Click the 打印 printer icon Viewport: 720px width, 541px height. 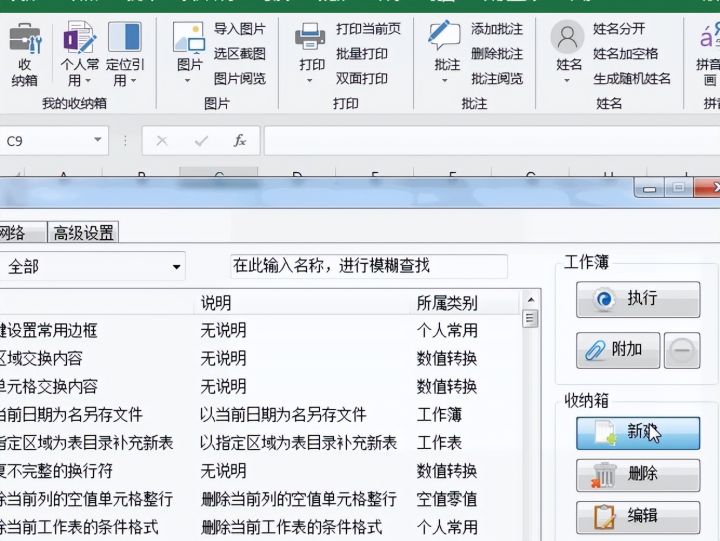click(x=310, y=37)
